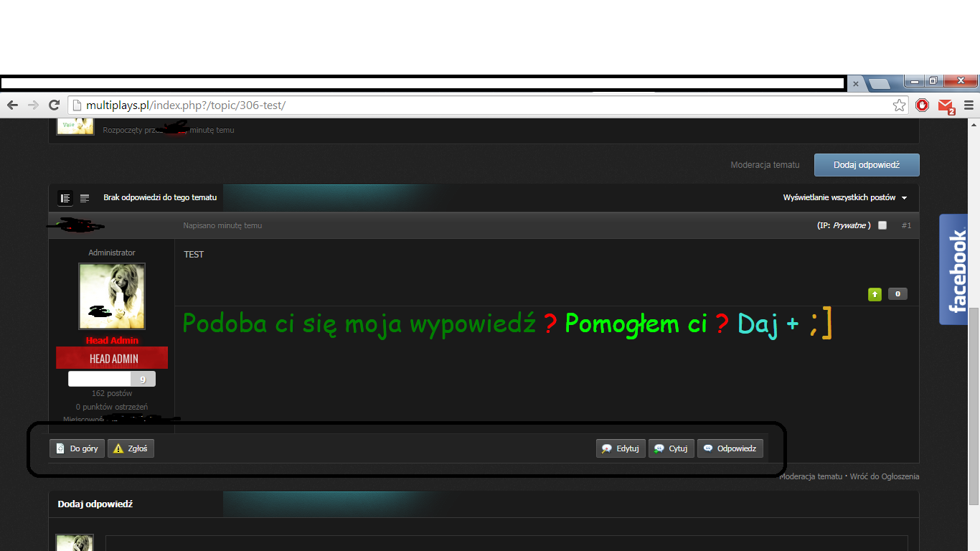
Task: Click Moderacja tematu below the post footer
Action: [x=809, y=476]
